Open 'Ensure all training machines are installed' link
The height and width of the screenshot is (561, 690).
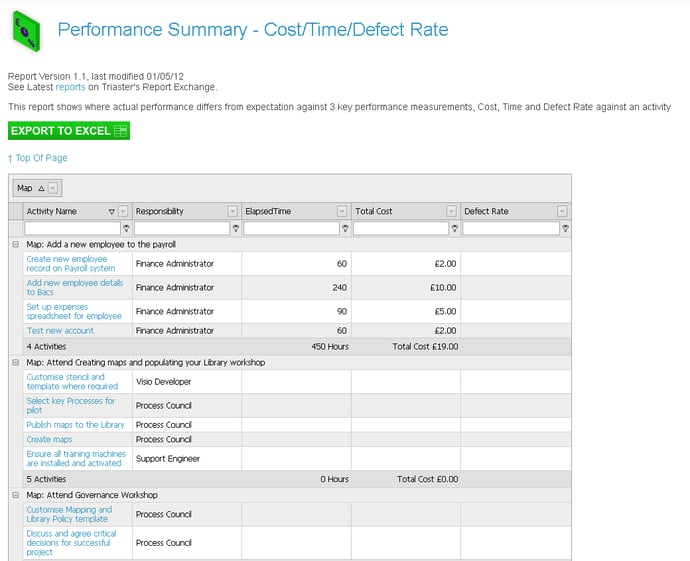76,458
